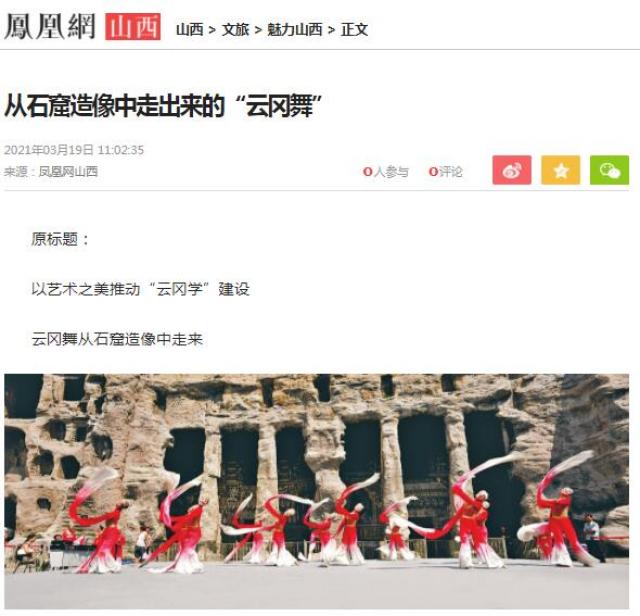The image size is (640, 616).
Task: Select the 正文 breadcrumb item
Action: (x=354, y=29)
